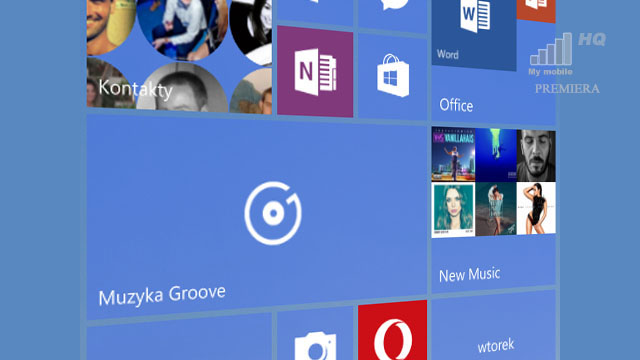Viewport: 640px width, 360px height.
Task: Launch the Opera browser tile
Action: pos(393,331)
